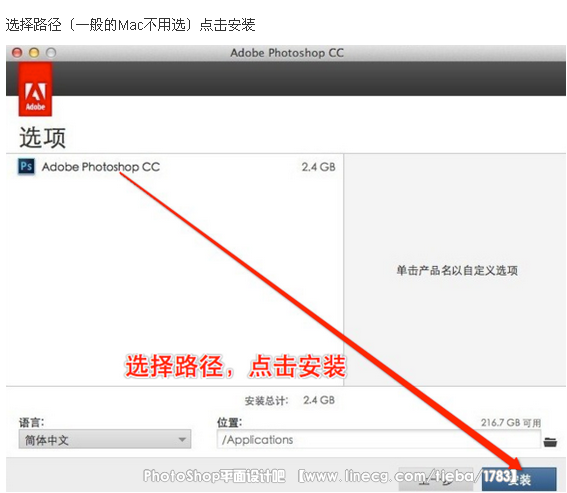Viewport: 567px width, 493px height.
Task: Open the 简体中文 language dropdown
Action: tap(105, 439)
